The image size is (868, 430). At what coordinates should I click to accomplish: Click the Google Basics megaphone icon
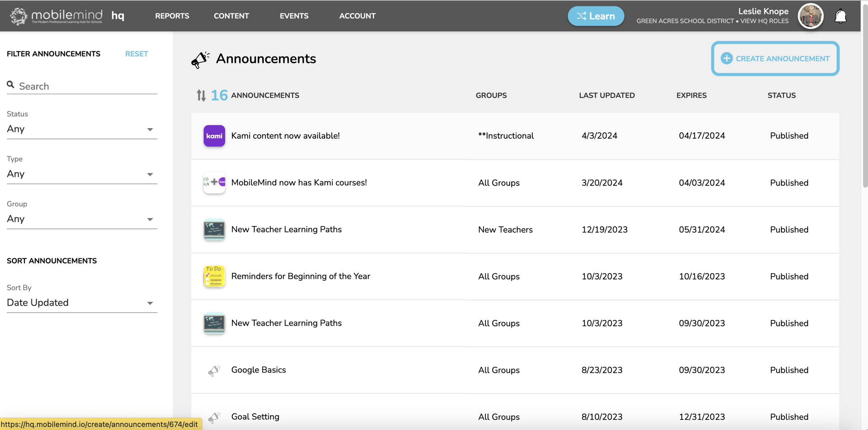click(214, 370)
